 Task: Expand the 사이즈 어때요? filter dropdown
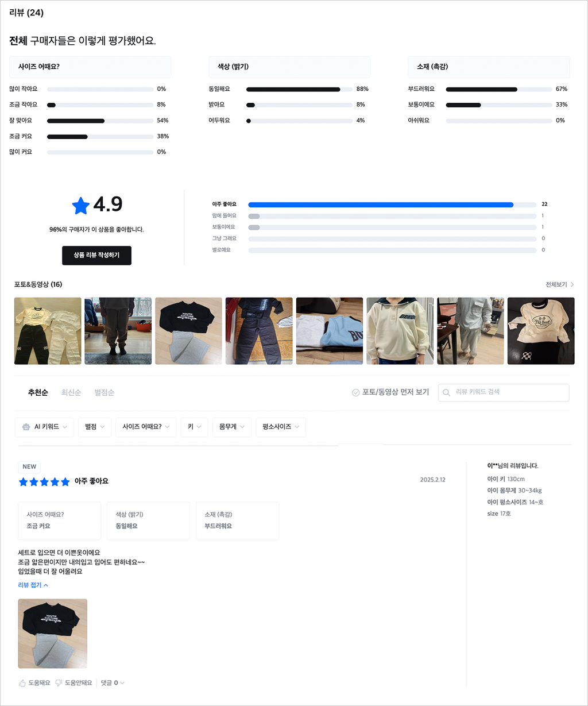(146, 427)
